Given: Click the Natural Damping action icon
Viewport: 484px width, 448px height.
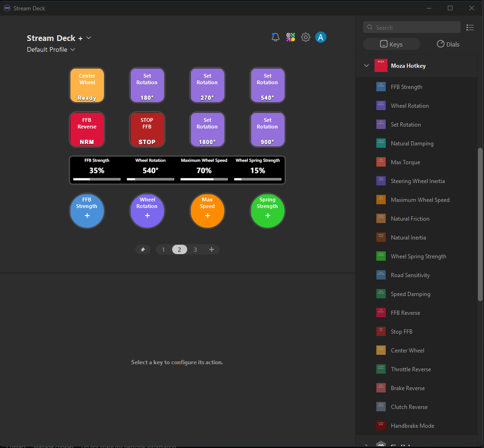Looking at the screenshot, I should (x=381, y=143).
